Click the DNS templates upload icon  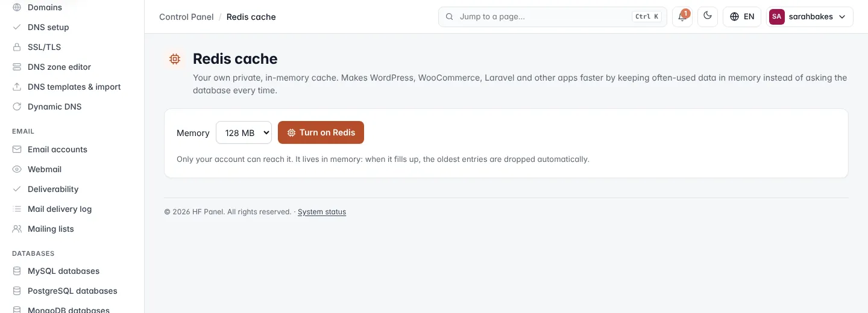click(x=17, y=87)
